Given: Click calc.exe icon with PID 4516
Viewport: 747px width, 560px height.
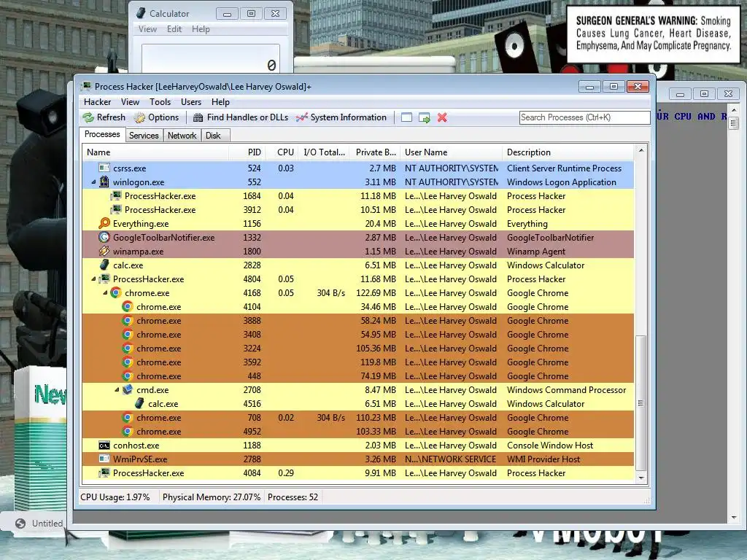Looking at the screenshot, I should 139,403.
